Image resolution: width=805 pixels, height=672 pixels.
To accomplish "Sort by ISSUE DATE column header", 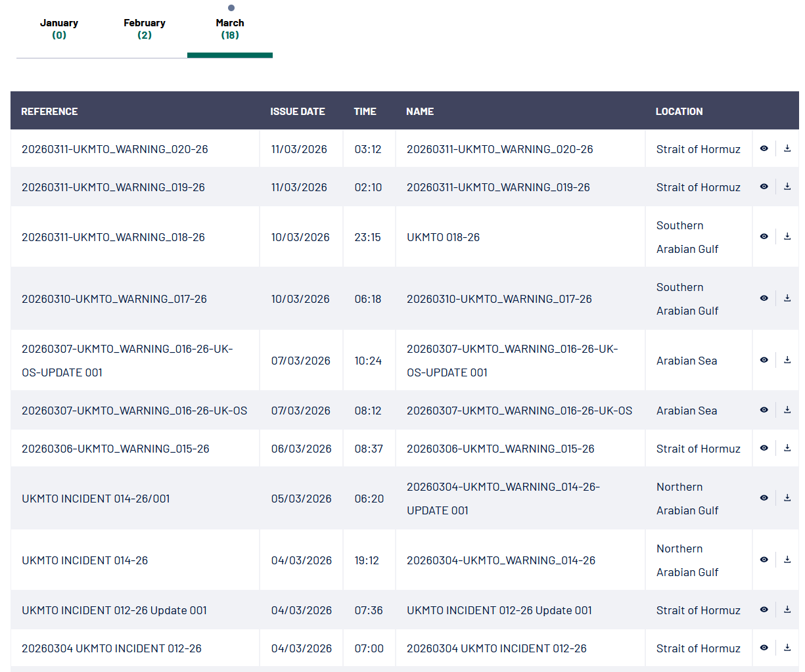I will tap(298, 112).
